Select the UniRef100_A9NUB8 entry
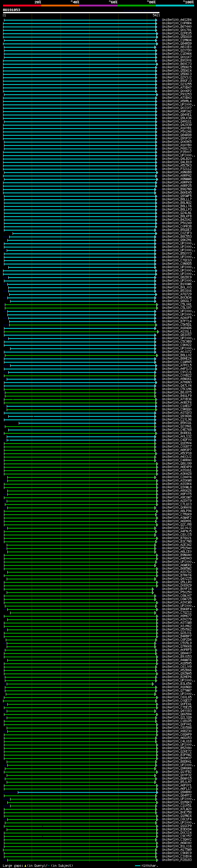 (176, 172)
